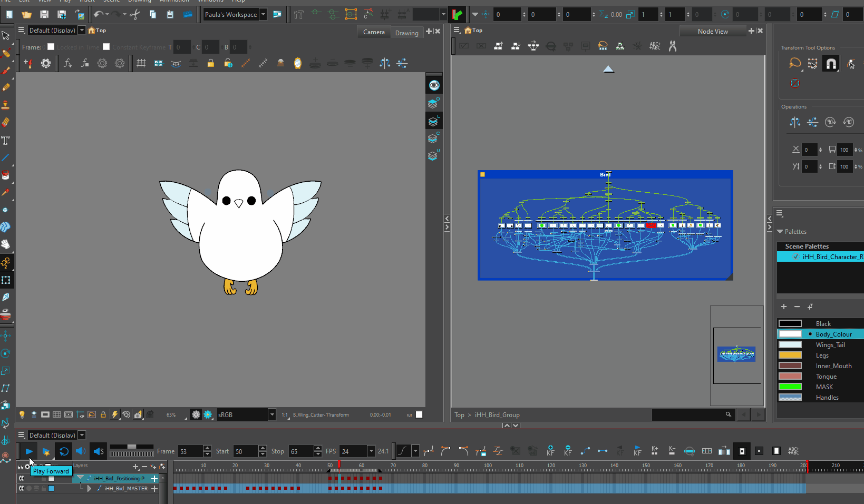Select the Stamp tool
The image size is (864, 504).
[x=7, y=105]
